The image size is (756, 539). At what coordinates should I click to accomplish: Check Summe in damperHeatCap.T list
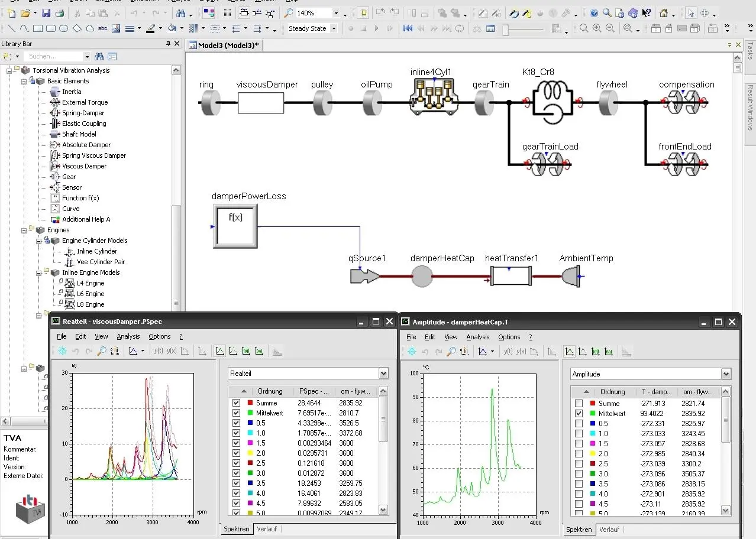tap(579, 404)
